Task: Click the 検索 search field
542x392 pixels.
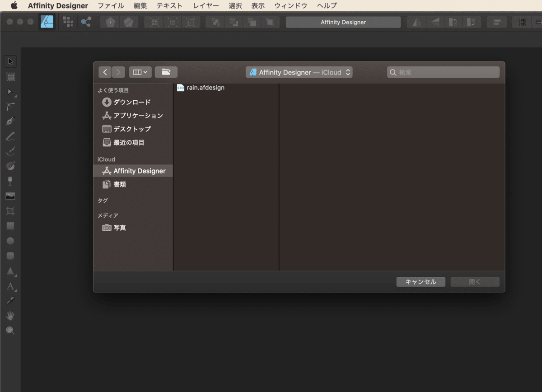Action: tap(443, 72)
